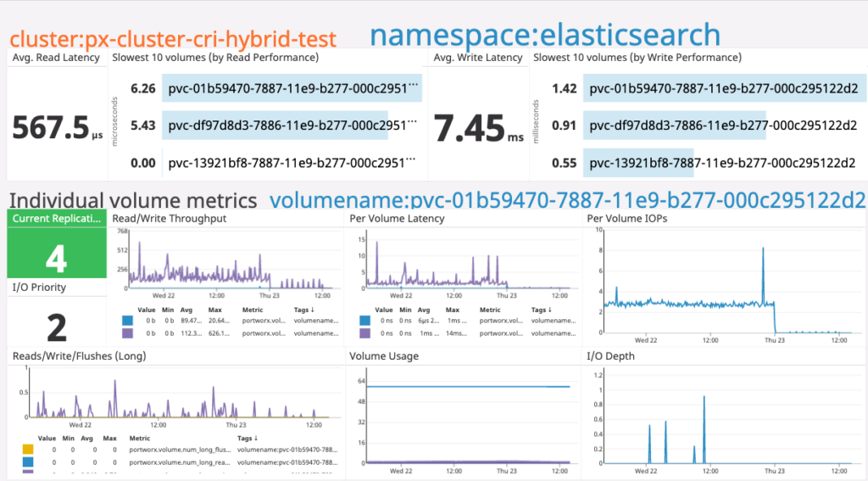
Task: Click the Avg column header in Latency legend
Action: (x=423, y=310)
